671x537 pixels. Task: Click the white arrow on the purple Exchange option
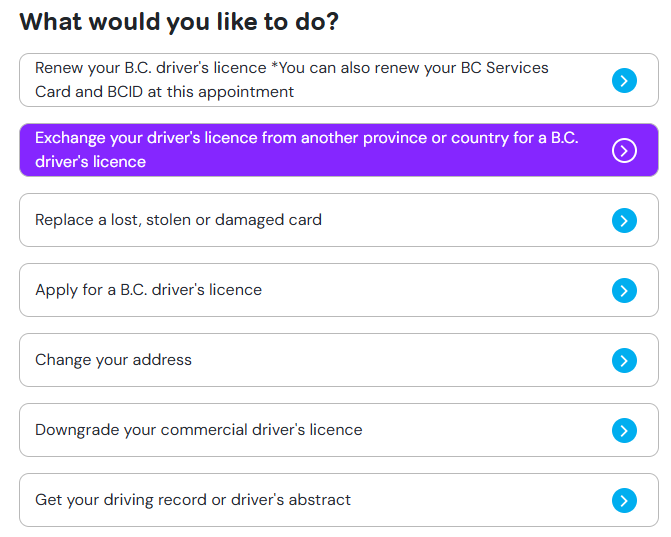pyautogui.click(x=624, y=150)
